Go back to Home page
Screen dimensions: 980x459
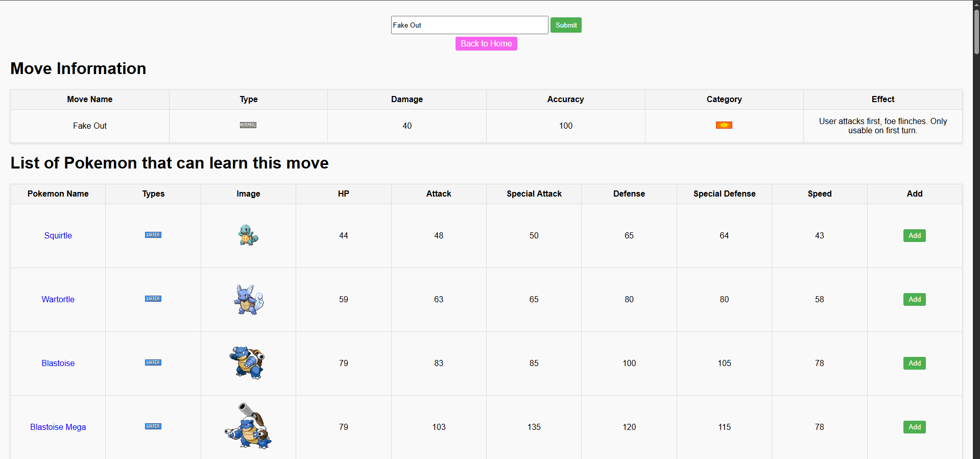pyautogui.click(x=486, y=44)
